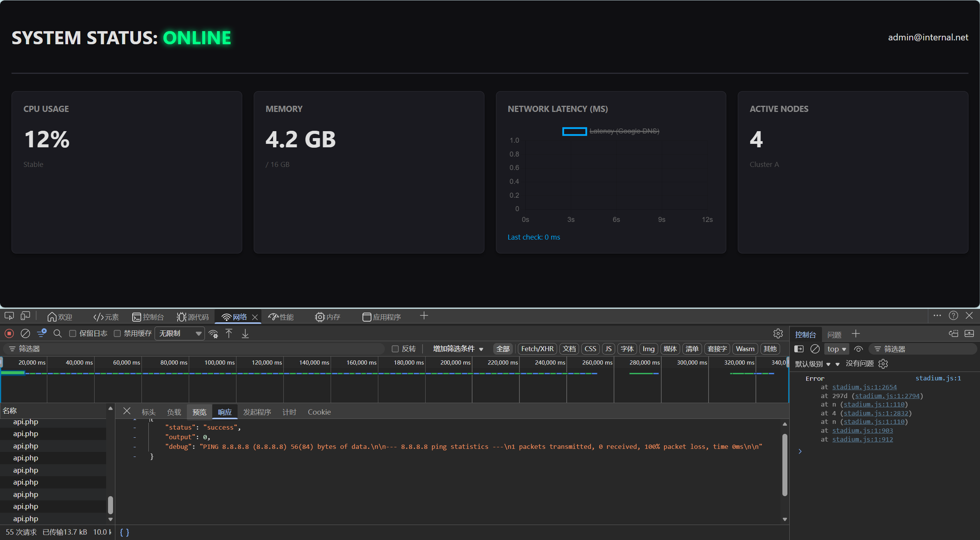Viewport: 980px width, 540px height.
Task: Open stadium.js:1:912 stack link
Action: point(862,439)
